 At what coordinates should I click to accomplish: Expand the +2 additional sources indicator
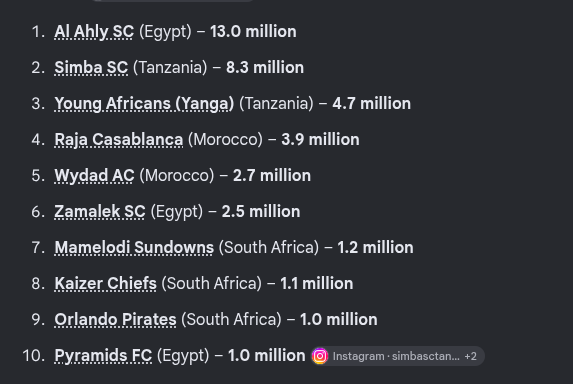(x=471, y=356)
